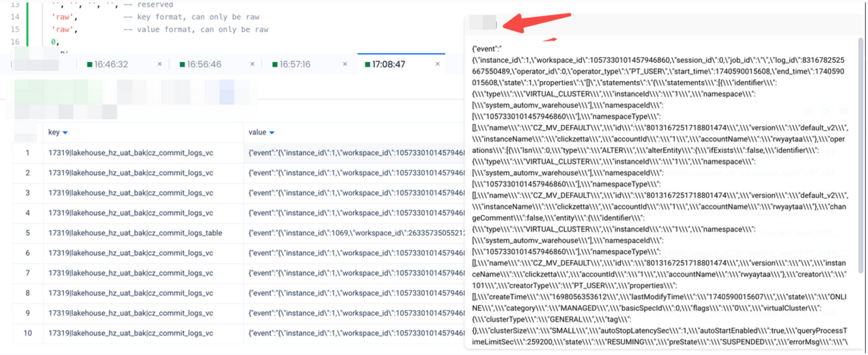Click green status icon on 16:46:32 tab
Viewport: 868px width, 355px height.
pos(90,64)
